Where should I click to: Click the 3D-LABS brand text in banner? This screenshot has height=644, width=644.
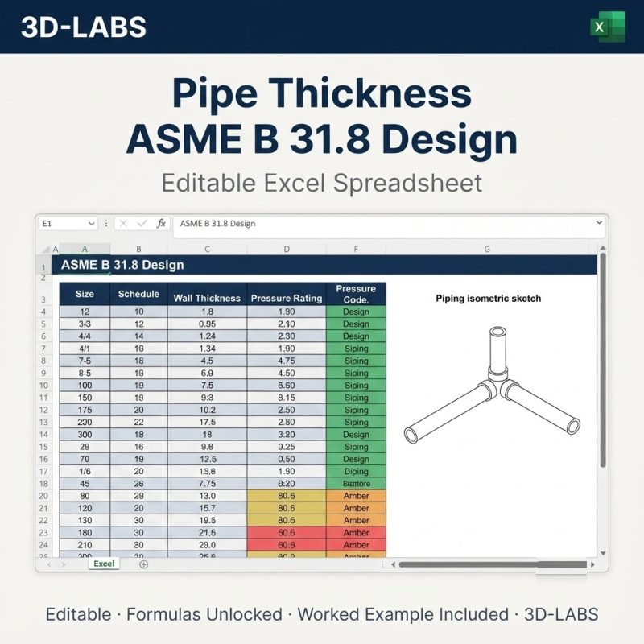84,27
